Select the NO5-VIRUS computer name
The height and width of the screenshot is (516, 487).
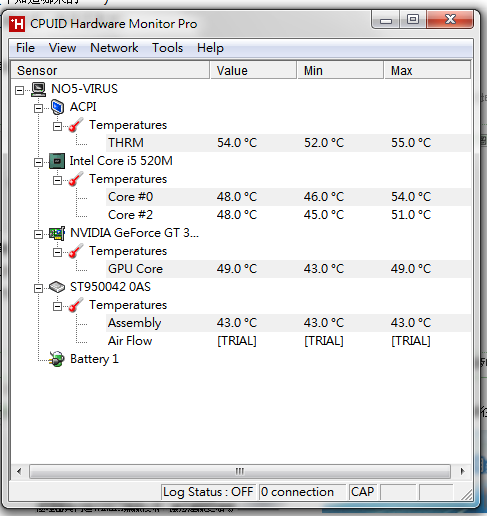coord(84,89)
